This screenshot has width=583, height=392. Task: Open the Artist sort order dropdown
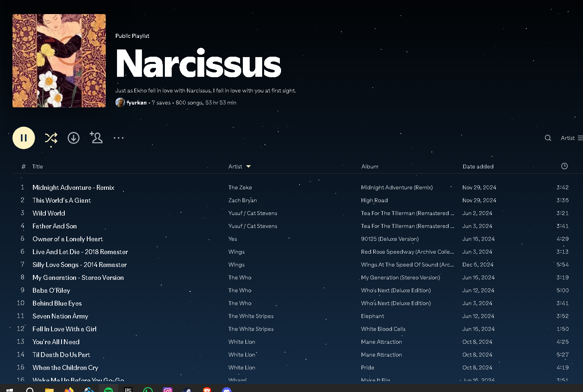tap(571, 138)
